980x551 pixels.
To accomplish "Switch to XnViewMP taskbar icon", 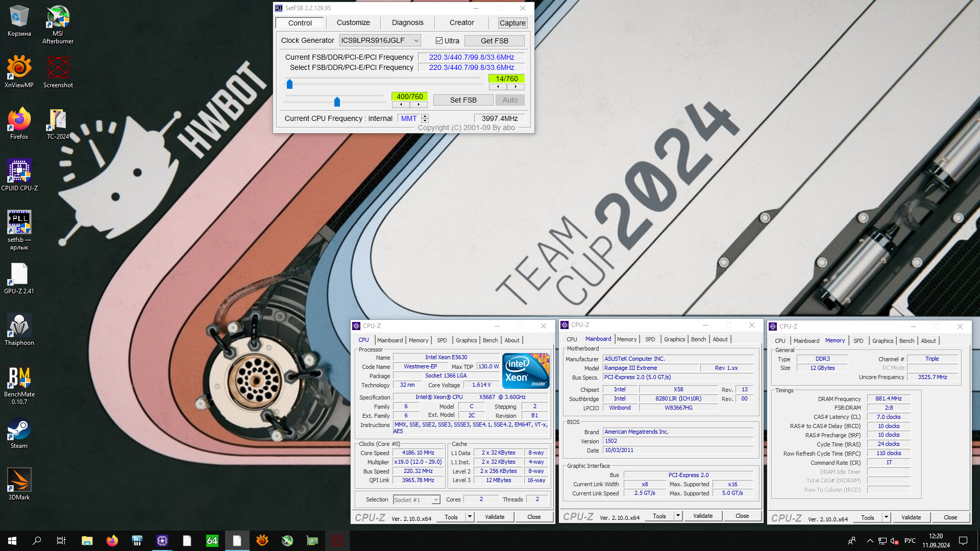I will click(x=262, y=541).
